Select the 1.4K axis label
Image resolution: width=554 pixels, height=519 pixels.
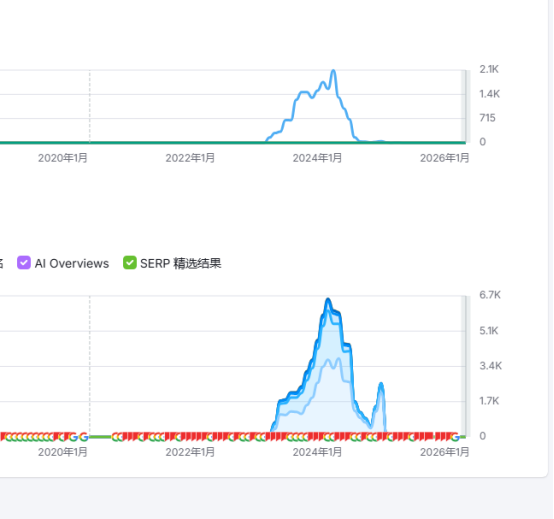point(489,94)
